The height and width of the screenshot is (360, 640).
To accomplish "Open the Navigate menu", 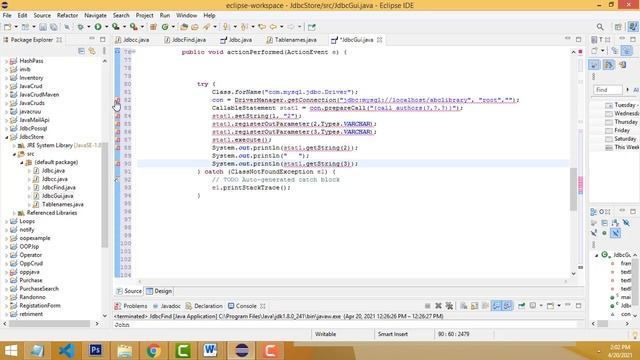I will click(95, 16).
